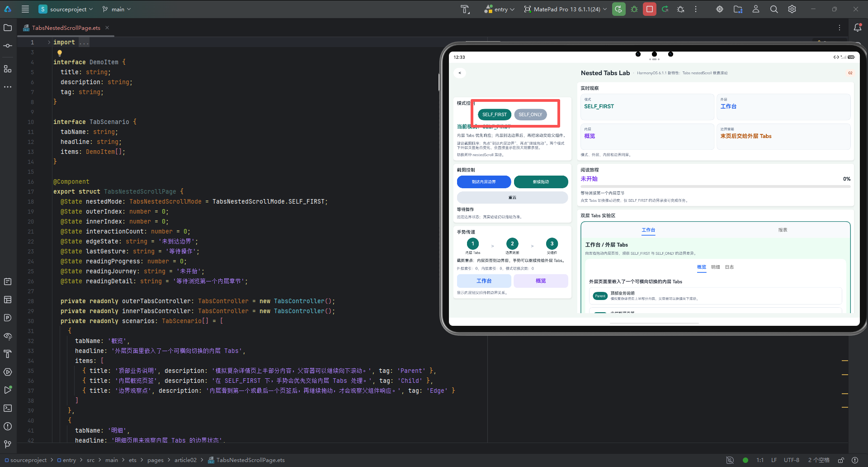Screen dimensions: 868x467
Task: Click the purple 概览 chip under 手势传递
Action: coord(541,281)
